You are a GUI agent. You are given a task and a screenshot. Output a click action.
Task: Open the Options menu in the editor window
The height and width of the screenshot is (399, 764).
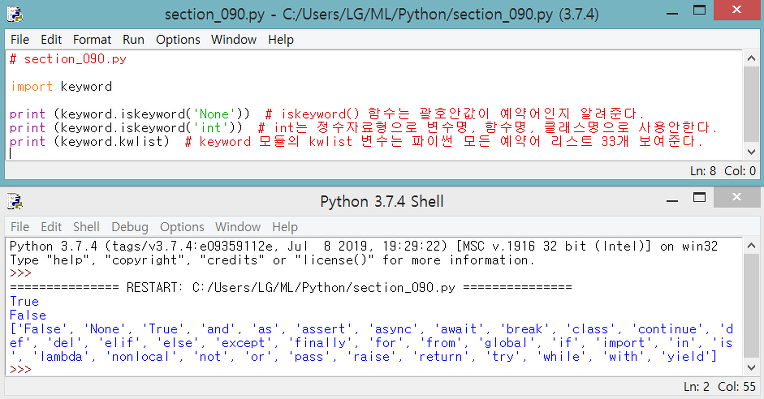coord(178,39)
